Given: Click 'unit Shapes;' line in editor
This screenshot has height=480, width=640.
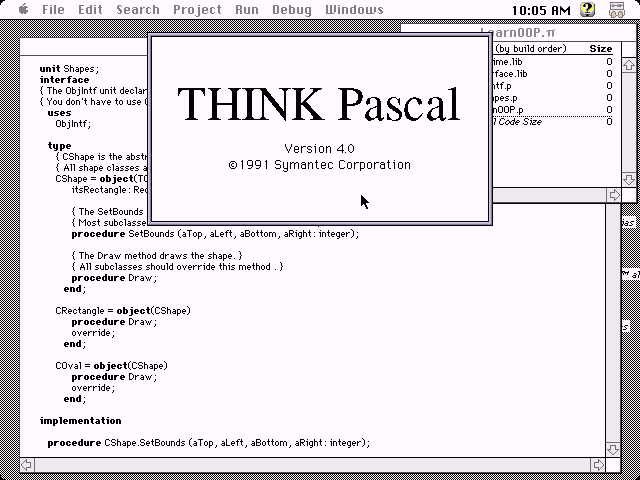Looking at the screenshot, I should tap(69, 69).
